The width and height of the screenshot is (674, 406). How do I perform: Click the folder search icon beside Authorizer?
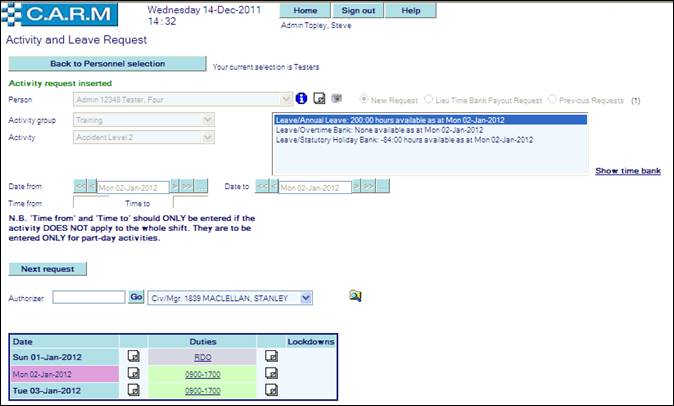[355, 296]
